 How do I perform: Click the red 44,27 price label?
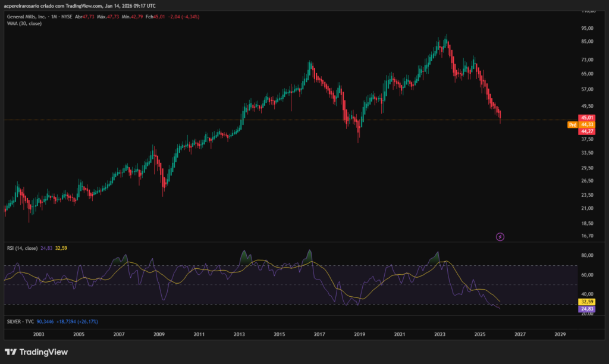[x=587, y=132]
